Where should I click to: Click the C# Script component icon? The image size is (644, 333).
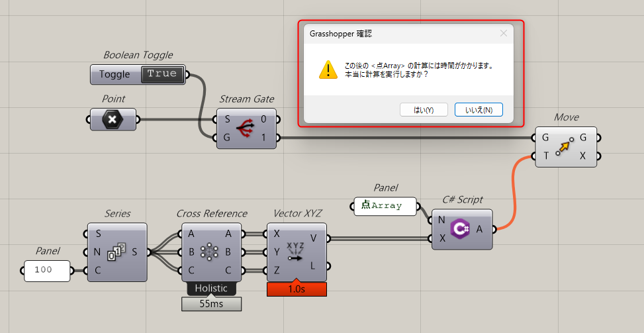coord(460,229)
